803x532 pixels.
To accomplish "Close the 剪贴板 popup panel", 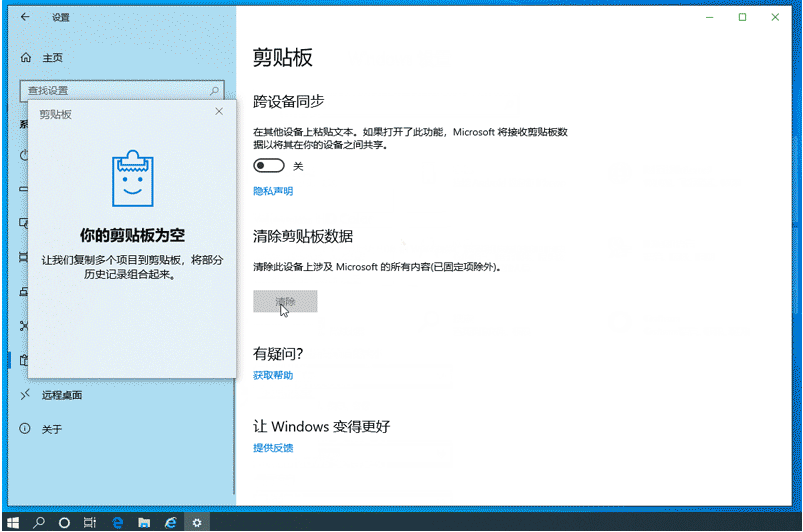I will (219, 111).
